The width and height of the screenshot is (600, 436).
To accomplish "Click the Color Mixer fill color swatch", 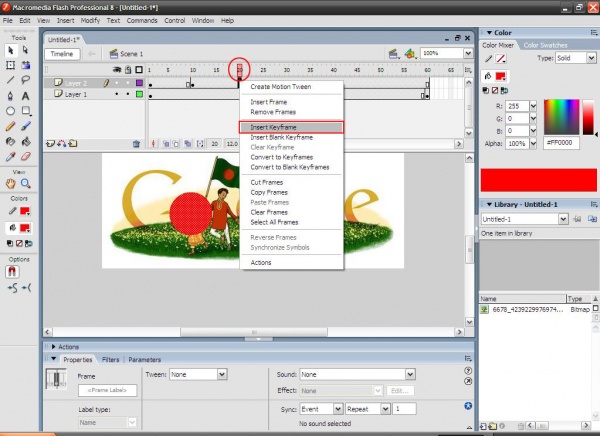I will click(501, 76).
